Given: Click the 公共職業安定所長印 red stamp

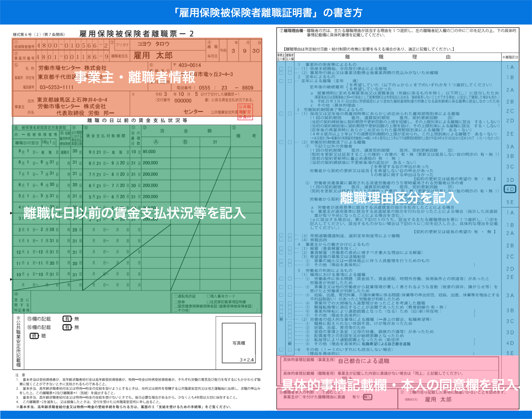Looking at the screenshot, I should [245, 112].
